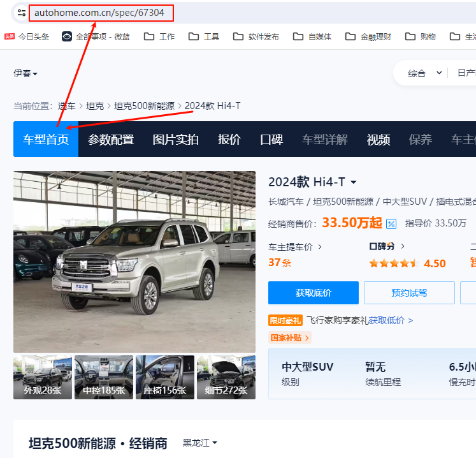
Task: Open the 中控185张 photo thumbnail
Action: pos(104,377)
